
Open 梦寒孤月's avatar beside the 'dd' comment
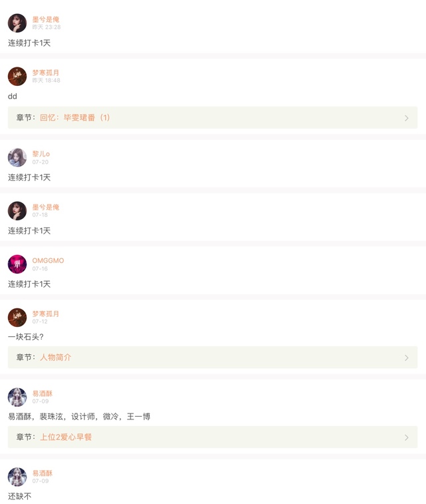coord(17,77)
